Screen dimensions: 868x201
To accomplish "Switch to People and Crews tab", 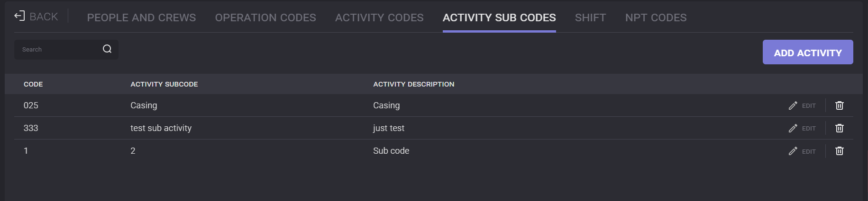I will point(141,17).
